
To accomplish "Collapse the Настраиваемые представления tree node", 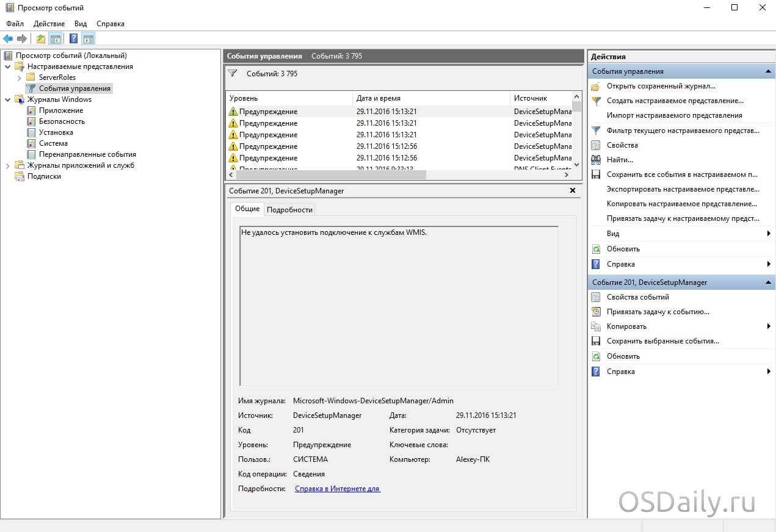I will [x=7, y=66].
